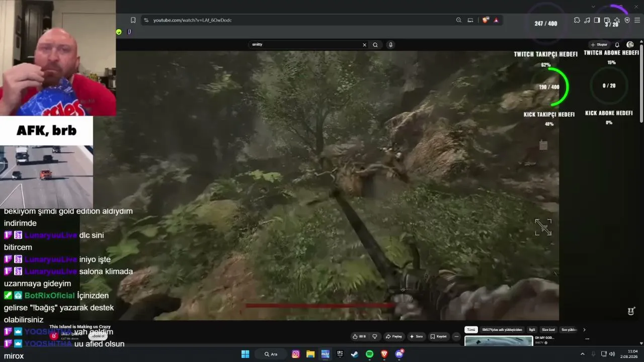The image size is (644, 362).
Task: Open the Brave Shields lion icon
Action: pos(485,20)
